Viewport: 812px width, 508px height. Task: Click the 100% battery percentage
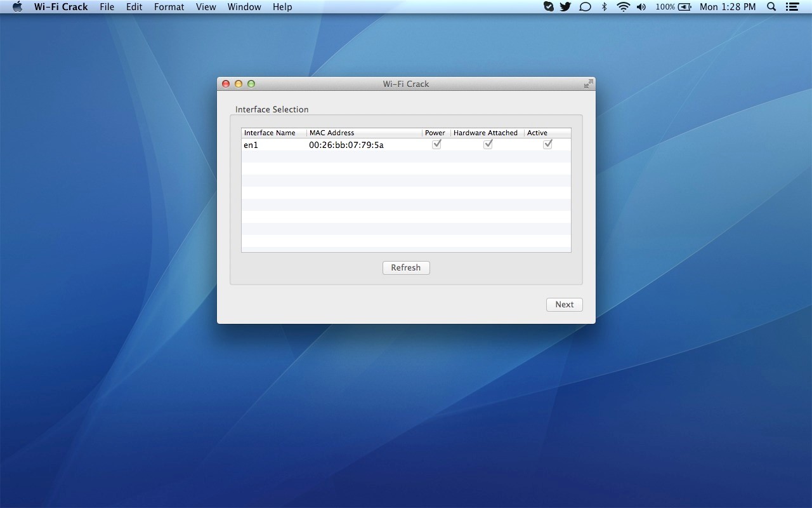[x=665, y=7]
